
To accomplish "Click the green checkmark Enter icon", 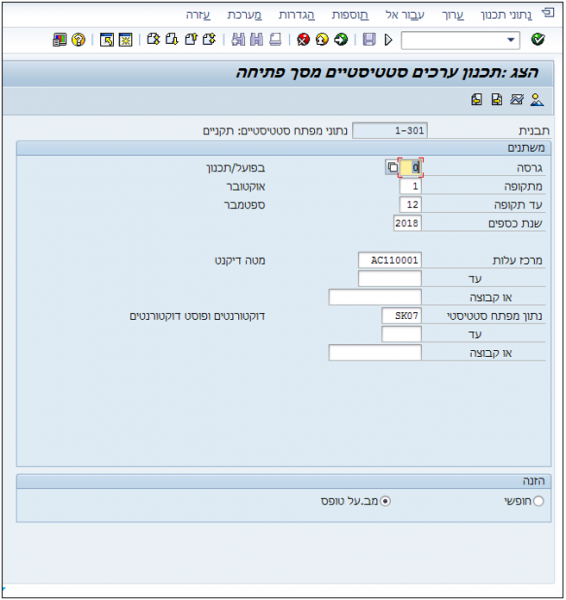I will coord(538,39).
